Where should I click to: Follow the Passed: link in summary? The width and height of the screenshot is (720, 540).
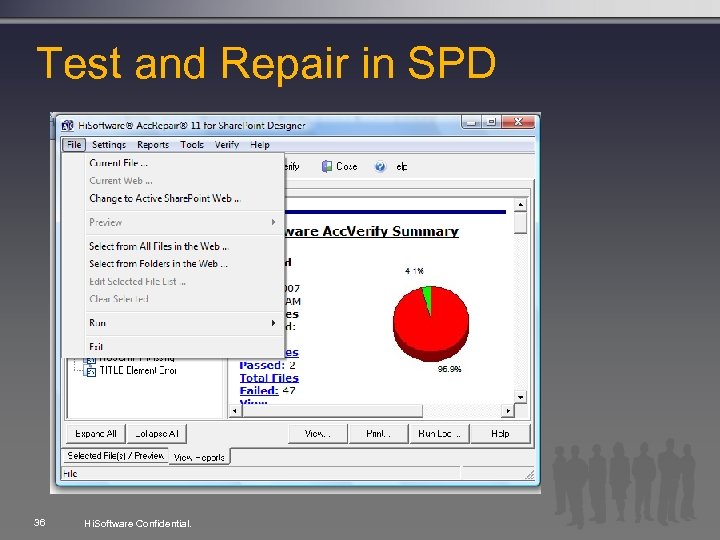(262, 366)
